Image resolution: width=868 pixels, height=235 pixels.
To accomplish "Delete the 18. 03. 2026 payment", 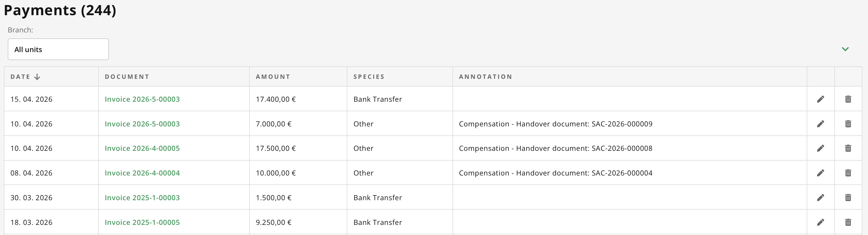I will [x=848, y=222].
